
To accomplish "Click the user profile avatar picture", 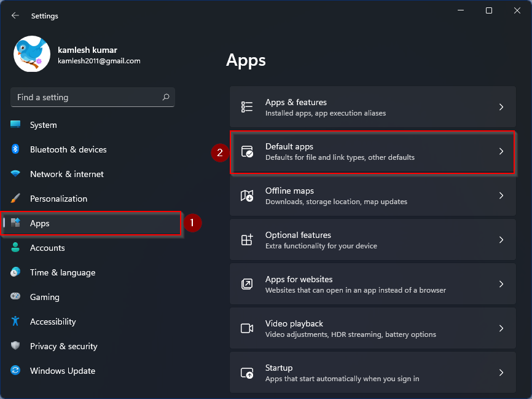I will (31, 54).
